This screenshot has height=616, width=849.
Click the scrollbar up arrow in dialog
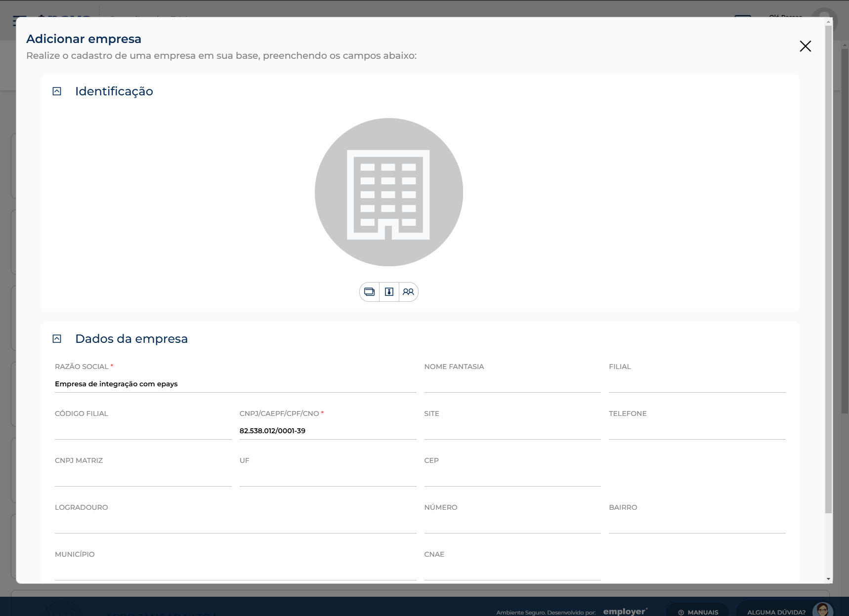[828, 22]
